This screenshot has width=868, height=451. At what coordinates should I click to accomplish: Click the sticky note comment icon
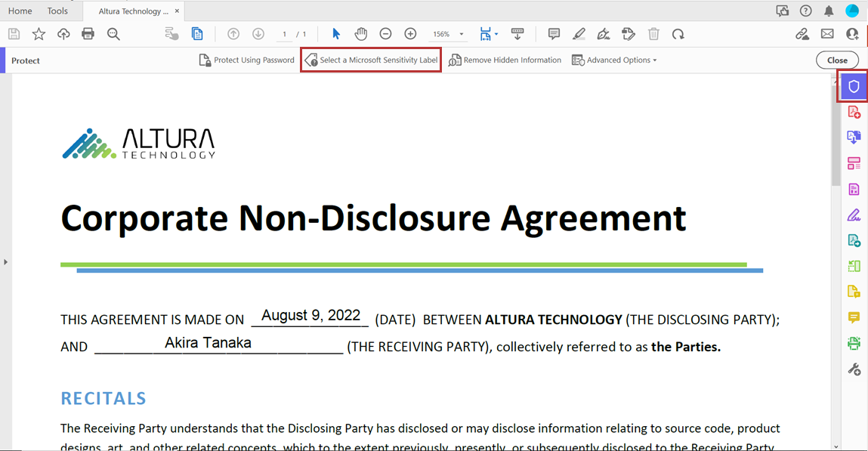pos(554,33)
